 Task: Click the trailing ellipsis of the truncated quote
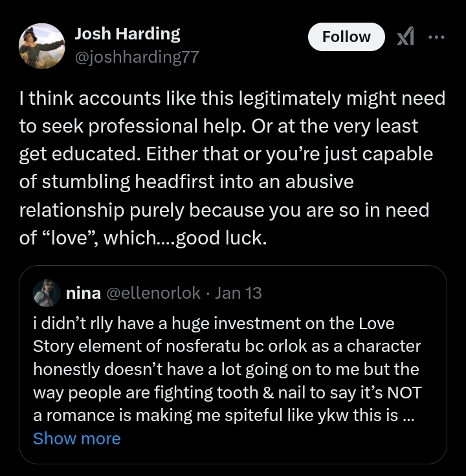tap(408, 416)
